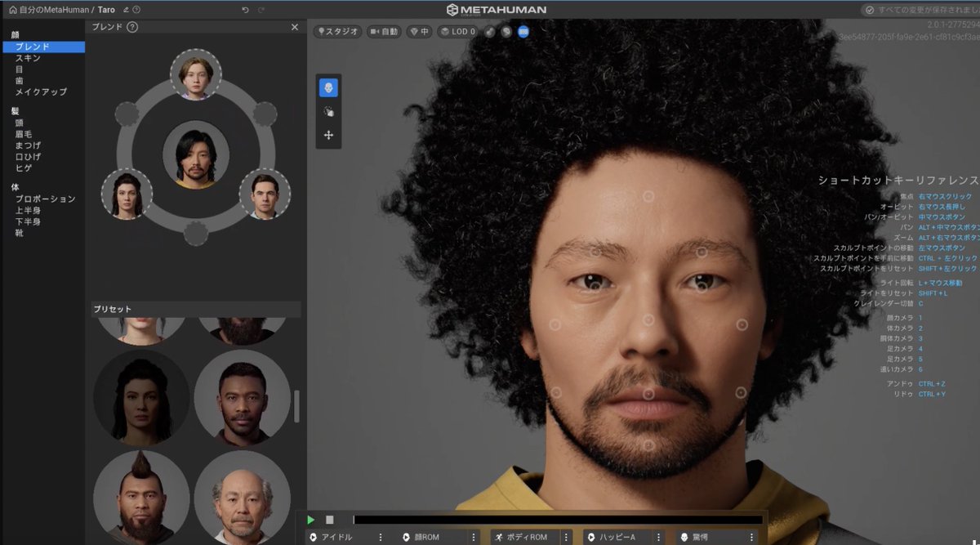Choose the アイドル animation

(336, 537)
